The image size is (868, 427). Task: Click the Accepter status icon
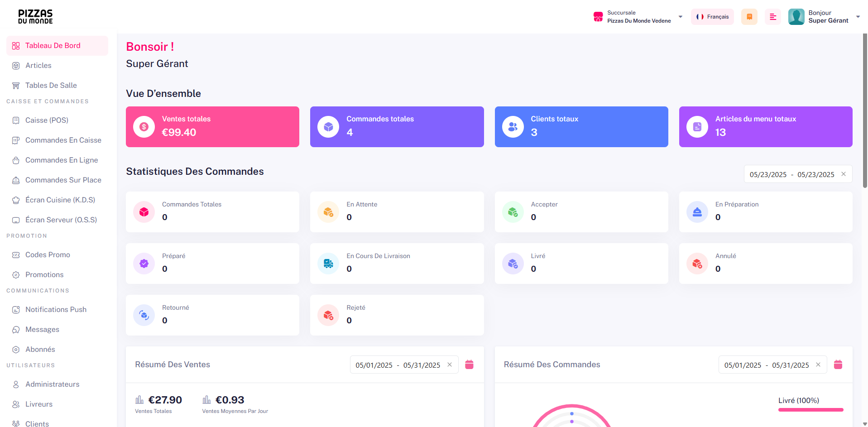513,212
